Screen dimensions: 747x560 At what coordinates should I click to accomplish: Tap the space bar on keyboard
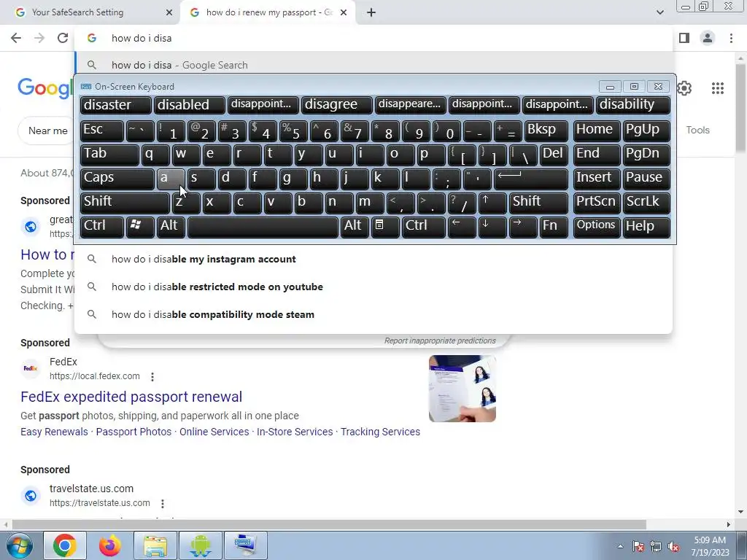coord(263,227)
